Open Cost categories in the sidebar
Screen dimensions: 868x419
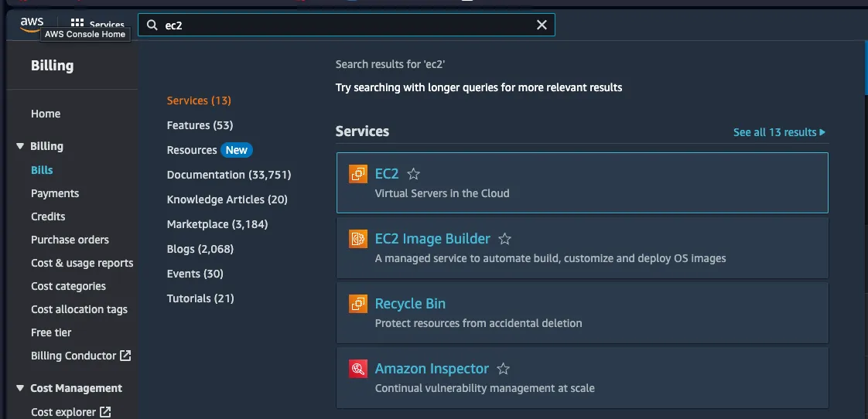[68, 286]
